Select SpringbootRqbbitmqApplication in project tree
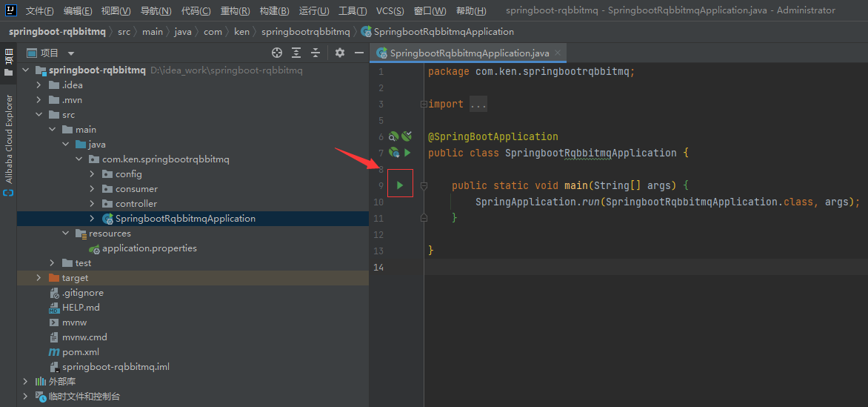Viewport: 868px width, 407px height. (185, 219)
